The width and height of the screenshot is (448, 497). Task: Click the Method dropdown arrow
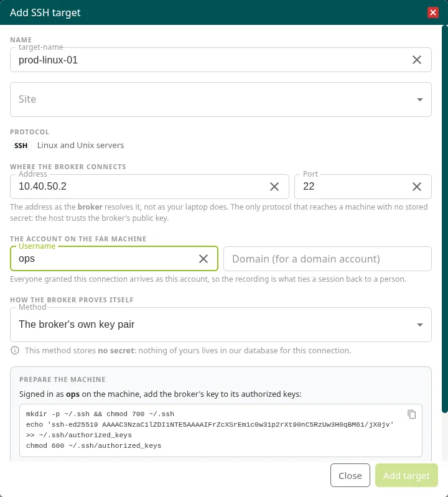click(420, 325)
